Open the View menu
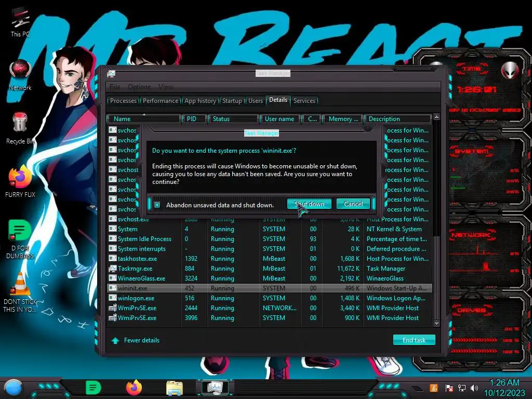 pos(166,87)
